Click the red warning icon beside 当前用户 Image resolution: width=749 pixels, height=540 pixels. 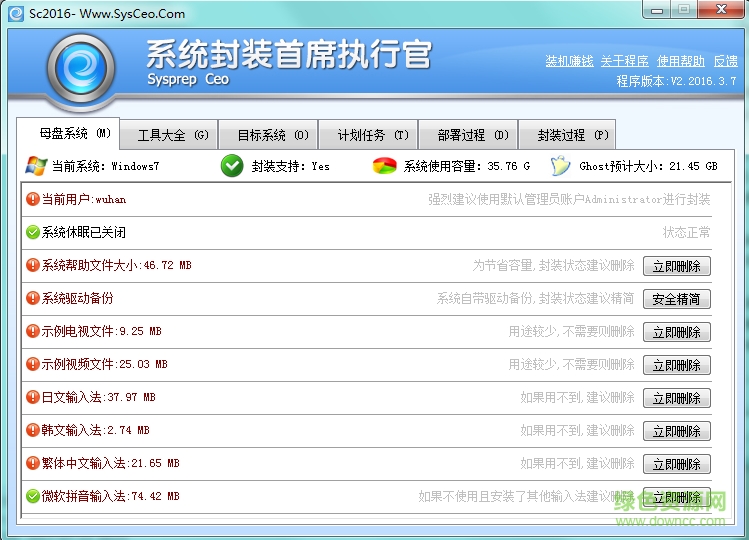click(33, 199)
